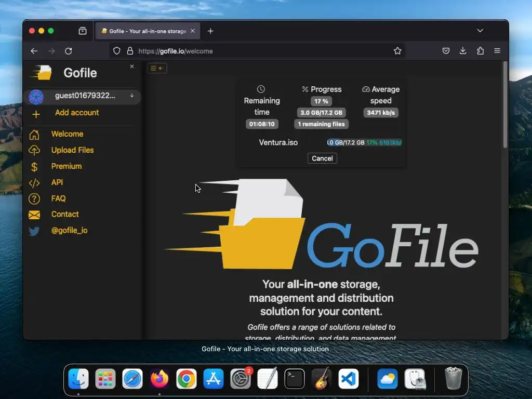Open the Welcome page home icon
Screen dimensions: 532x399
tap(34, 135)
